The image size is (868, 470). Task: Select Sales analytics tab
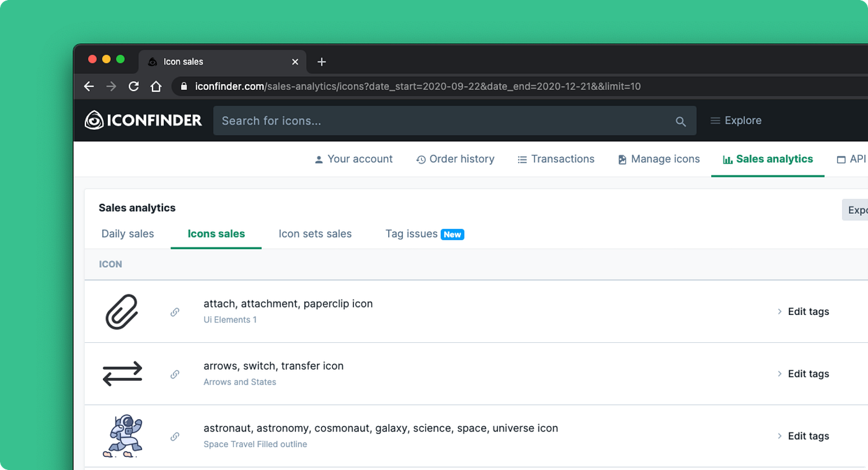pos(768,159)
